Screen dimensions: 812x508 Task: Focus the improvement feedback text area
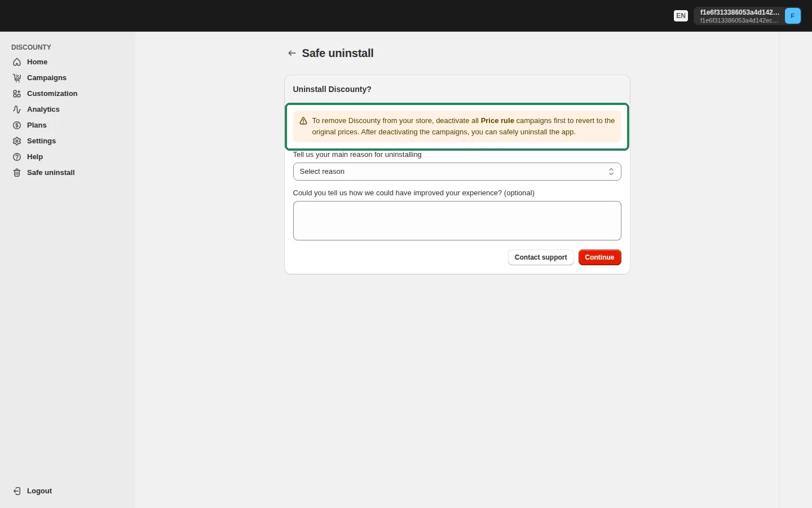pyautogui.click(x=457, y=221)
